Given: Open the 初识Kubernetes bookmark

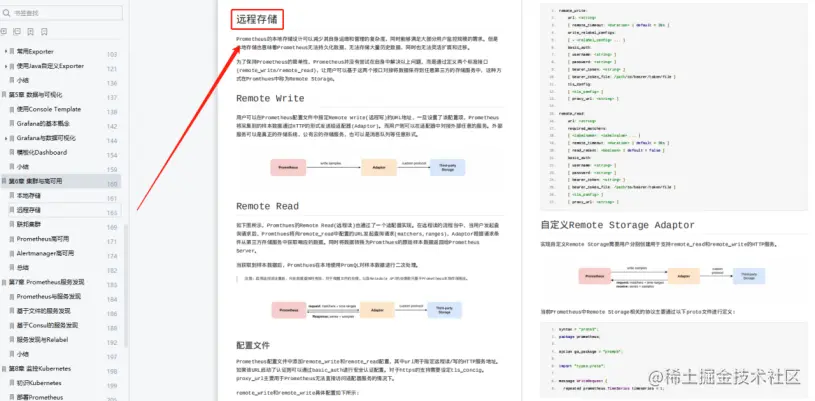Looking at the screenshot, I should 39,383.
